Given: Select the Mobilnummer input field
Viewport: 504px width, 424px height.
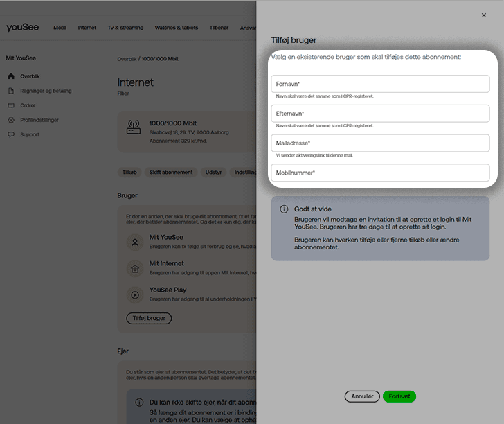Looking at the screenshot, I should coord(380,173).
